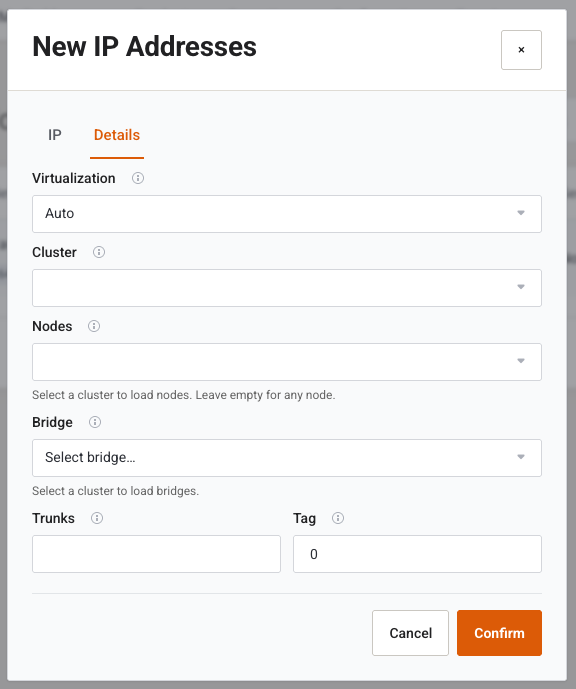The height and width of the screenshot is (689, 576).
Task: Click the Cancel button
Action: (410, 633)
